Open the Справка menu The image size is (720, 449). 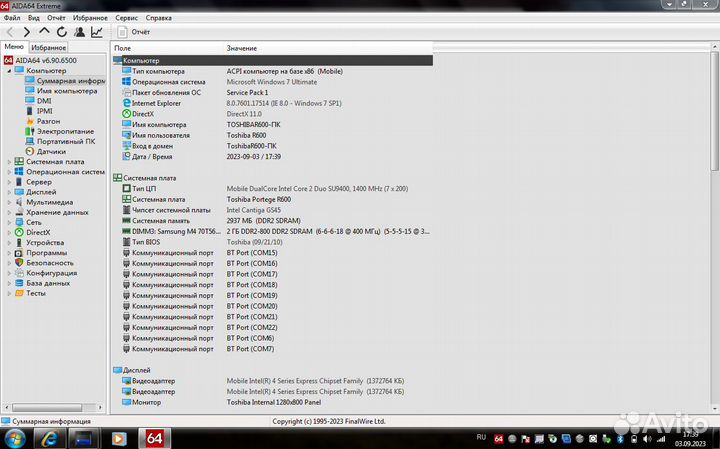click(x=158, y=18)
